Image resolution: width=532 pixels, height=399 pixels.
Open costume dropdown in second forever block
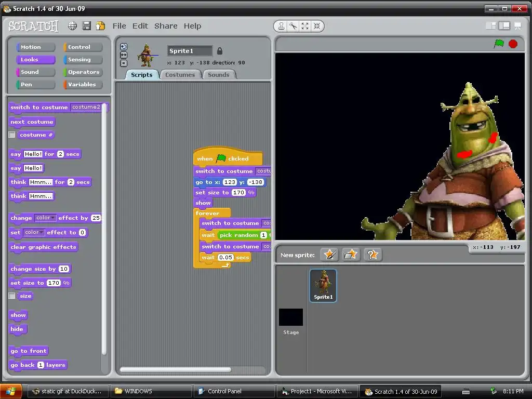pyautogui.click(x=267, y=247)
